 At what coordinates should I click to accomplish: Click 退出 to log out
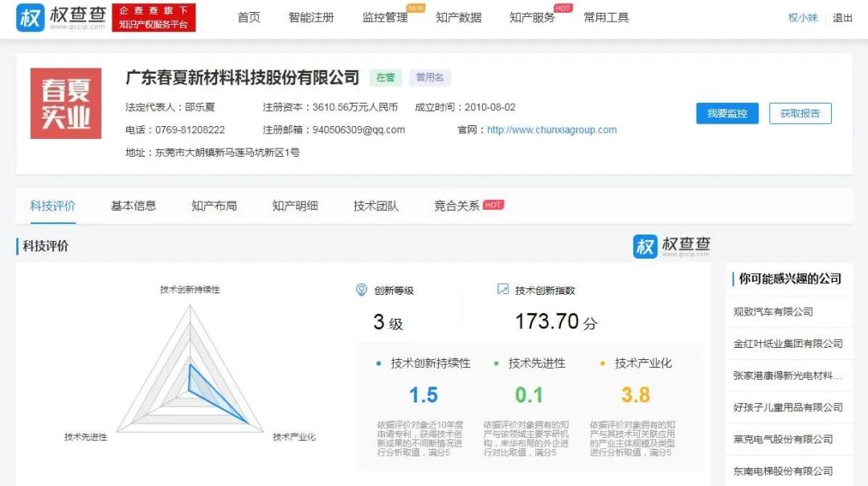841,17
